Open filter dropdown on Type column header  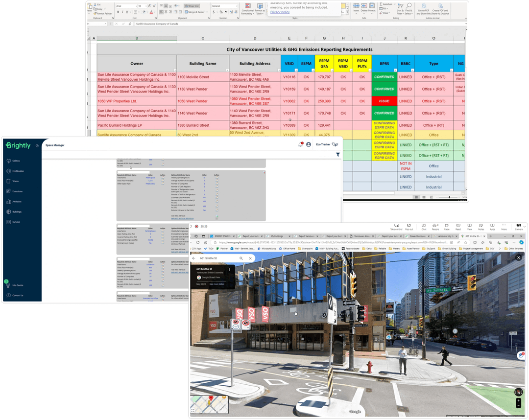coord(452,70)
